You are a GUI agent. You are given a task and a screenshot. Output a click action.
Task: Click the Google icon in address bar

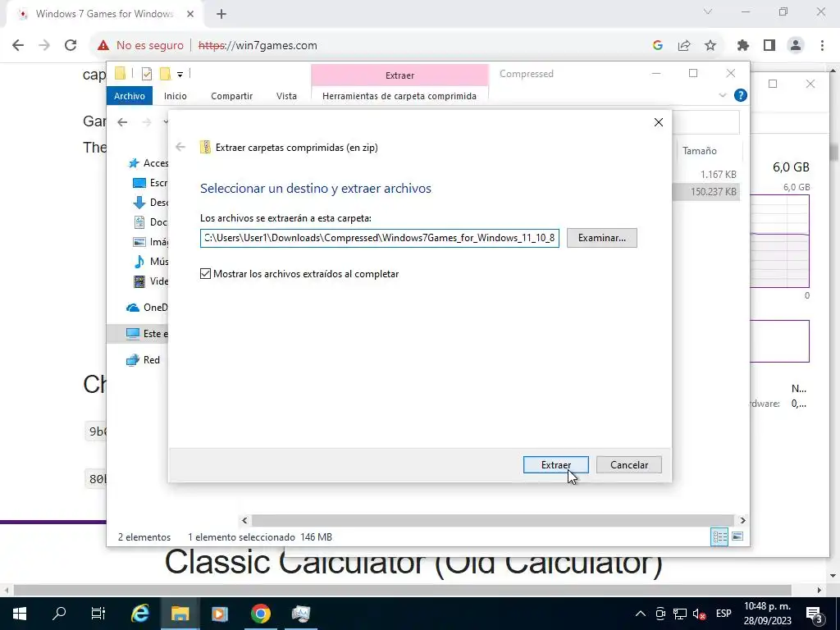pos(658,46)
